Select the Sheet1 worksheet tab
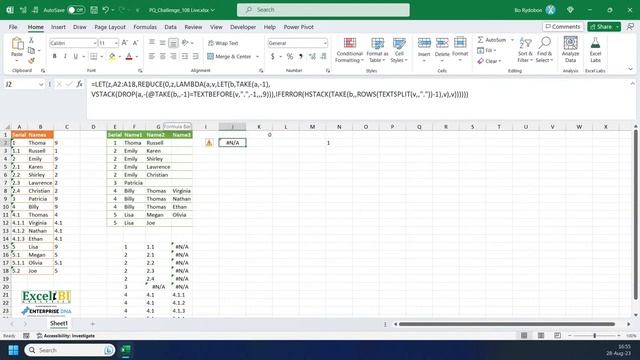Image resolution: width=640 pixels, height=360 pixels. tap(59, 323)
